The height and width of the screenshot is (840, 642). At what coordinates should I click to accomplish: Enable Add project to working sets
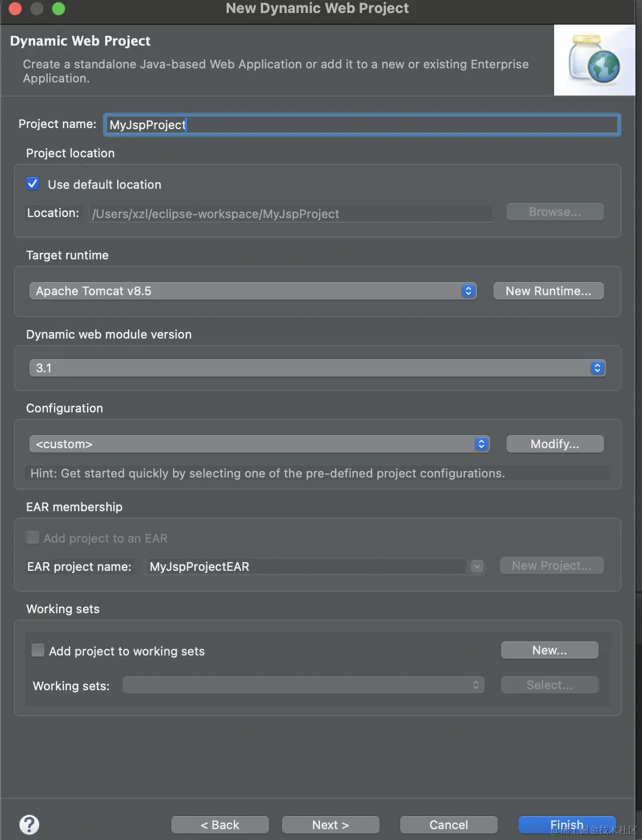[x=38, y=650]
